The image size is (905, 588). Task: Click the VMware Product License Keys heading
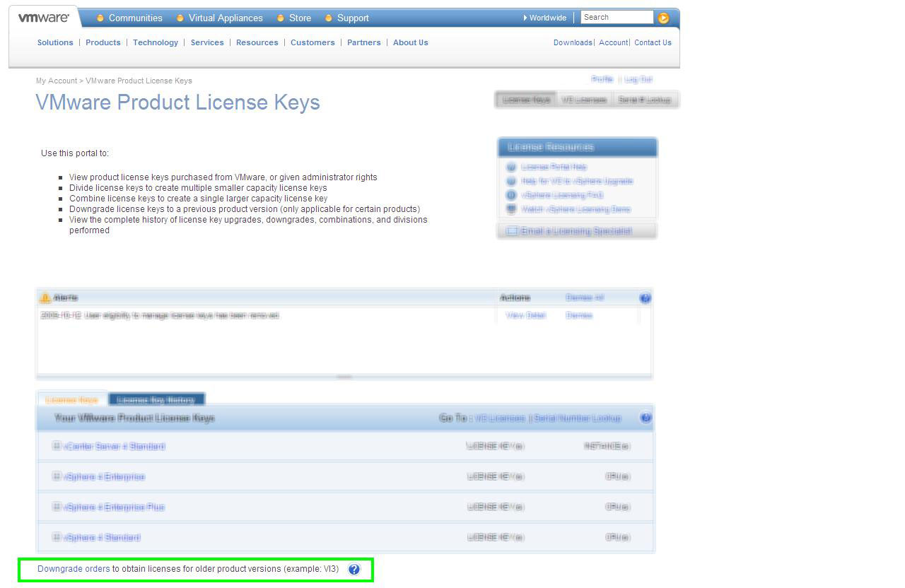[177, 102]
